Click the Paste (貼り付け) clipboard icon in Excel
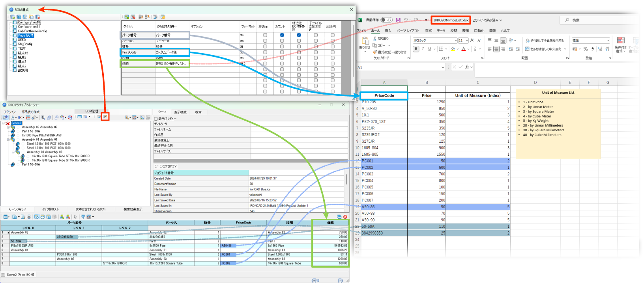644x283 pixels. click(365, 41)
